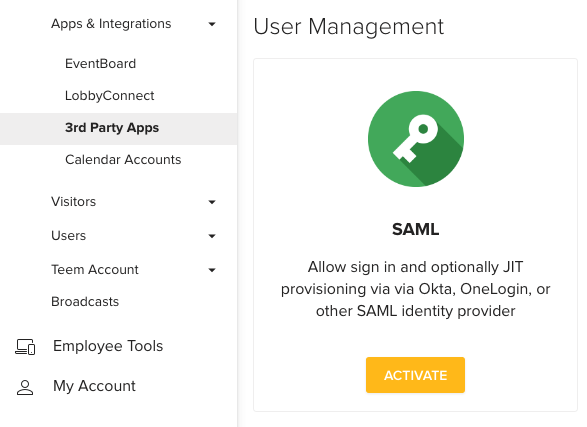Click the My Account person icon
Viewport: 587px width, 427px height.
click(x=25, y=387)
